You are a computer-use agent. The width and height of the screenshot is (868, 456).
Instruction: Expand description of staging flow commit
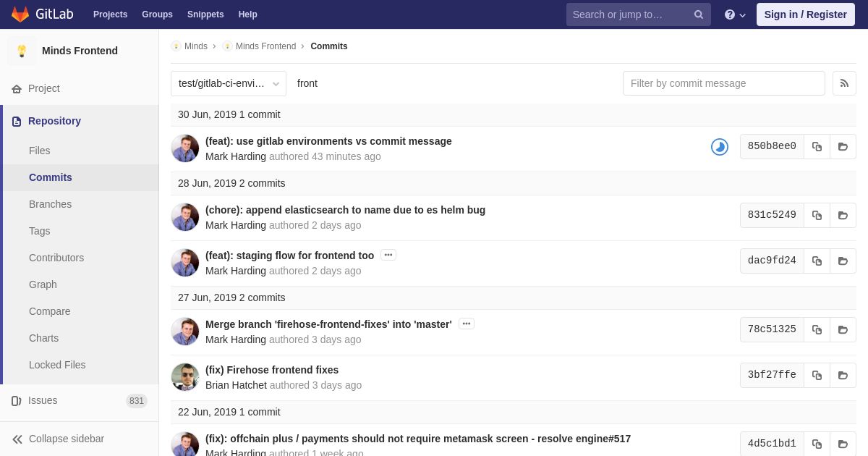coord(388,255)
